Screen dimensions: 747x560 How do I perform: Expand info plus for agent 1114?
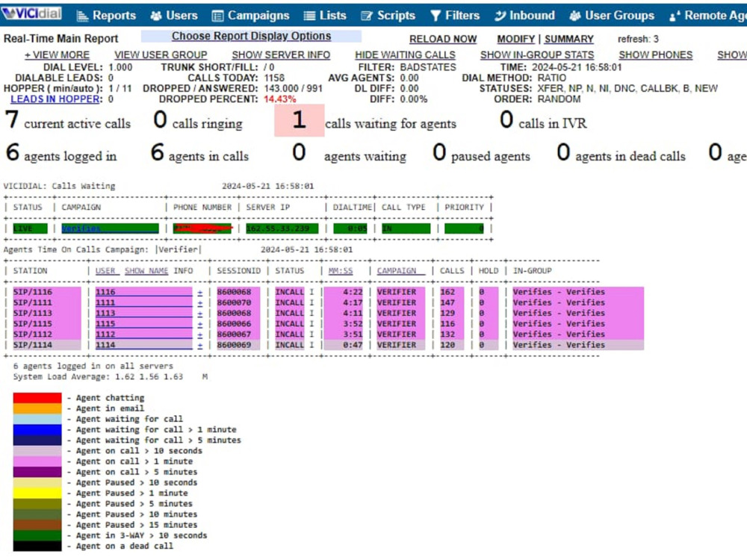(x=199, y=345)
